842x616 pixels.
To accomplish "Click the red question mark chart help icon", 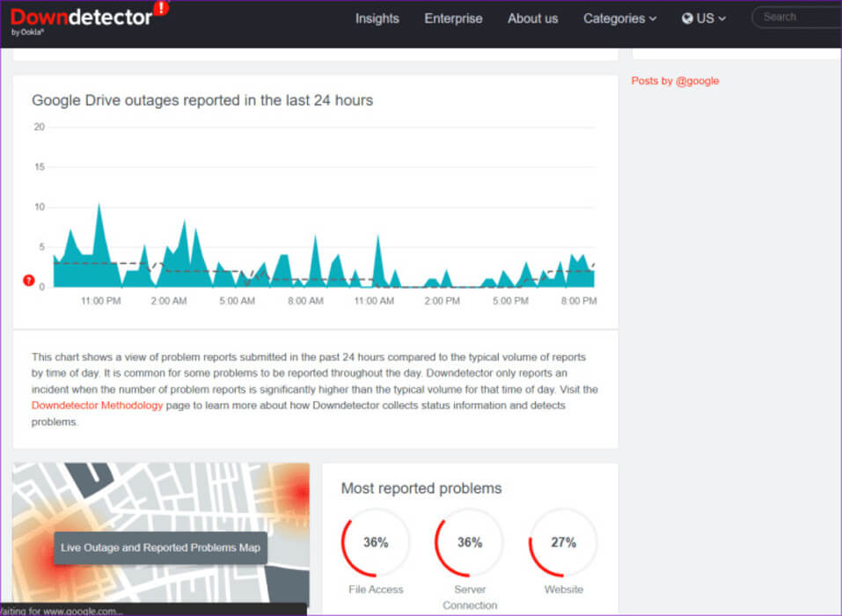I will click(x=29, y=281).
